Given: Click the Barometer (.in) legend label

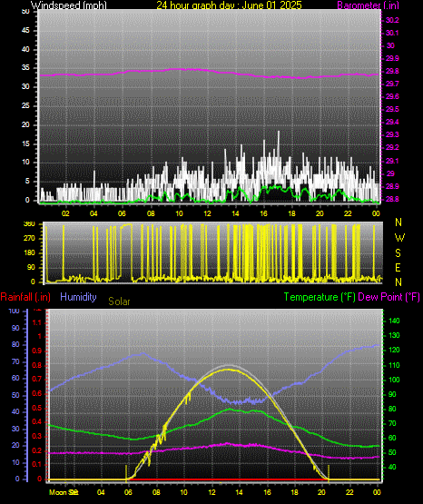Looking at the screenshot, I should point(368,5).
